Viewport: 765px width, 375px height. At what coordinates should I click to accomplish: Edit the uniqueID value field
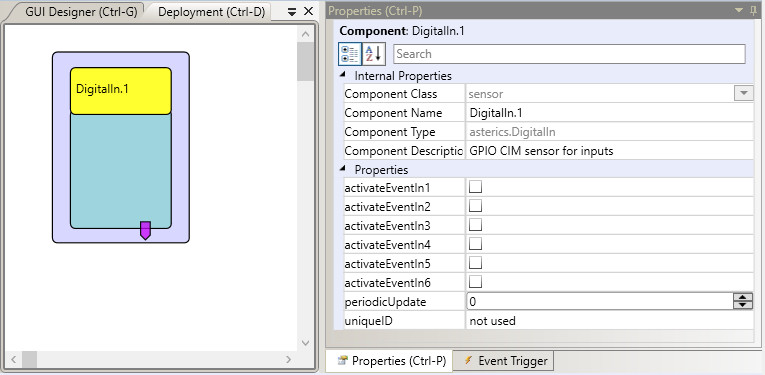[610, 321]
